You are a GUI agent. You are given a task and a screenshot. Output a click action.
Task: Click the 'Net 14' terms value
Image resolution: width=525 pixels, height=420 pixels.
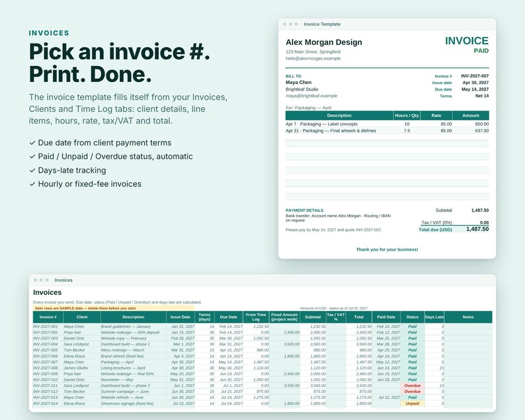(482, 96)
